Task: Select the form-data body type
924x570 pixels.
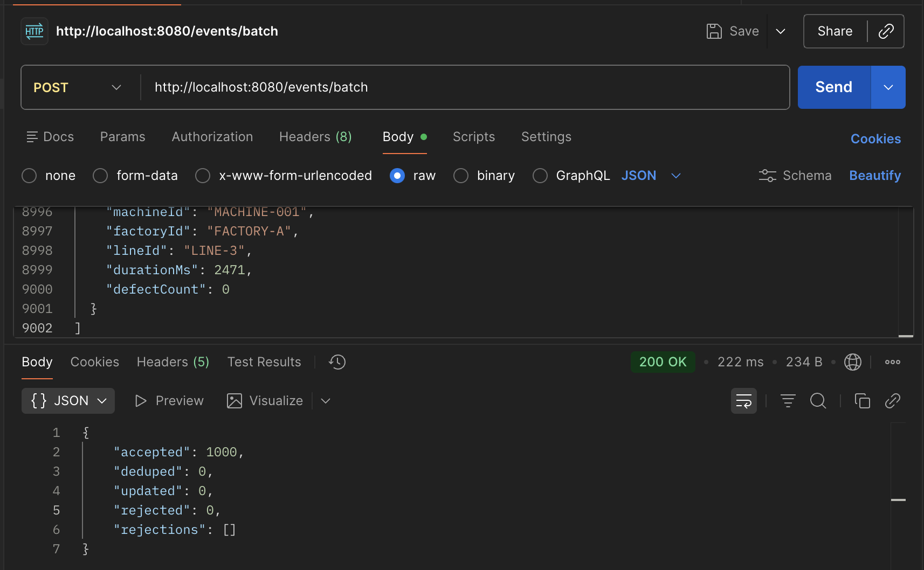Action: (x=100, y=175)
